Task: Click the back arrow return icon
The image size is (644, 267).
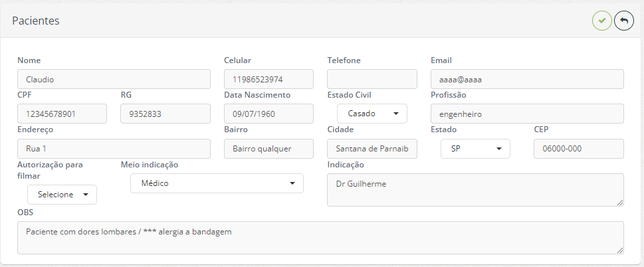Action: pos(624,21)
